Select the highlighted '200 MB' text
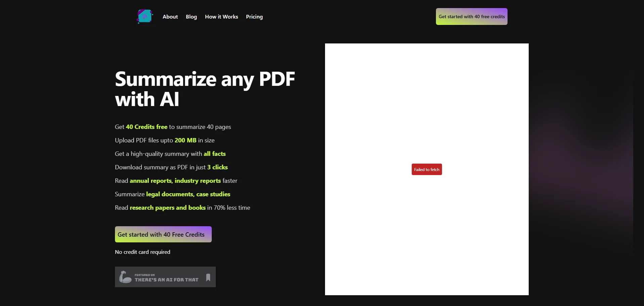Viewport: 644px width, 306px height. click(x=185, y=140)
